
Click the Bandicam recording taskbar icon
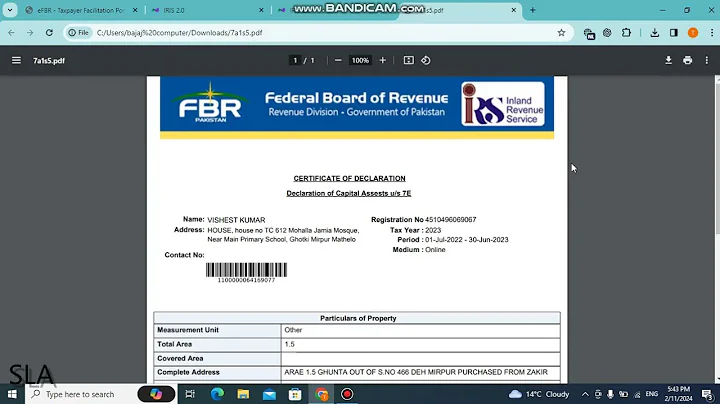point(347,394)
